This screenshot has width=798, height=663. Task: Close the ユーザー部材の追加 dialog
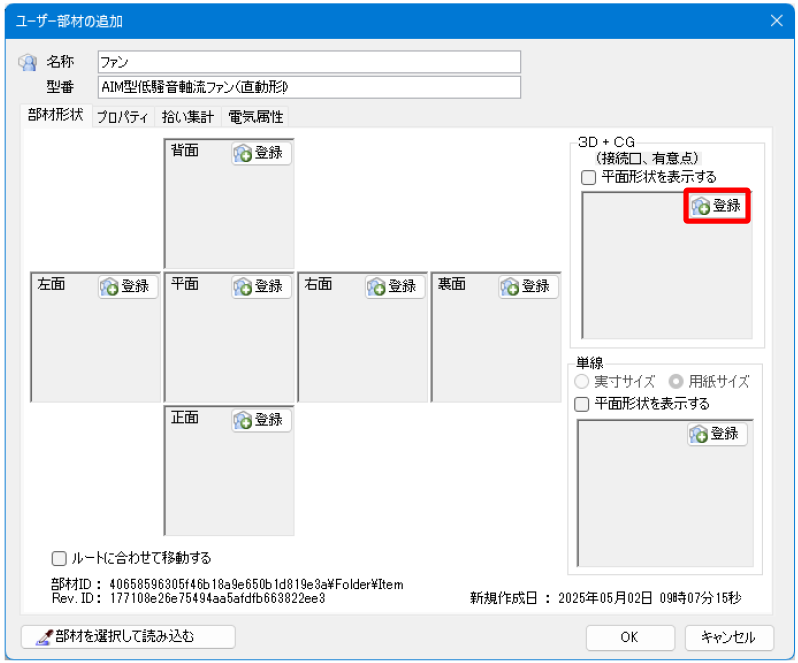pyautogui.click(x=777, y=21)
